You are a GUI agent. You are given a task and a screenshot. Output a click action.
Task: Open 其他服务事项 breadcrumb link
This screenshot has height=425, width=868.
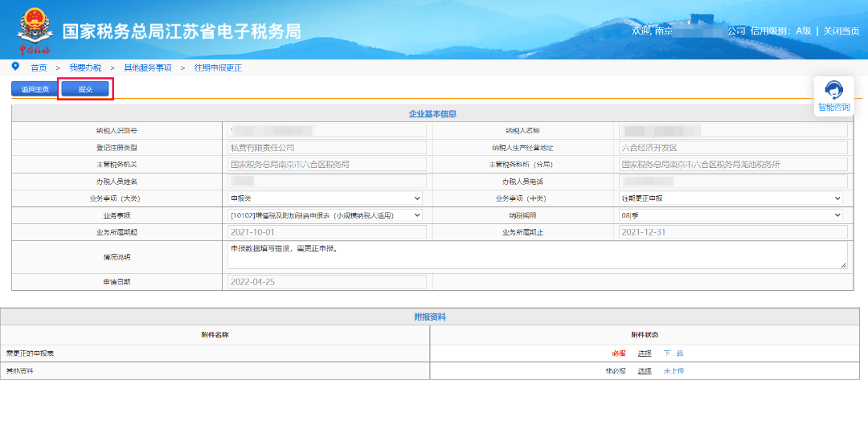coord(147,68)
